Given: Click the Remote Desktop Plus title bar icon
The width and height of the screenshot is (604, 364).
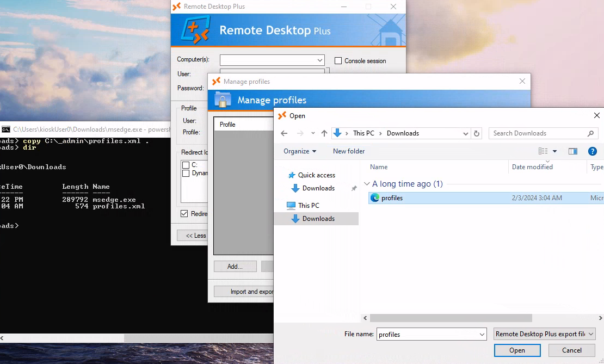Looking at the screenshot, I should (x=176, y=7).
